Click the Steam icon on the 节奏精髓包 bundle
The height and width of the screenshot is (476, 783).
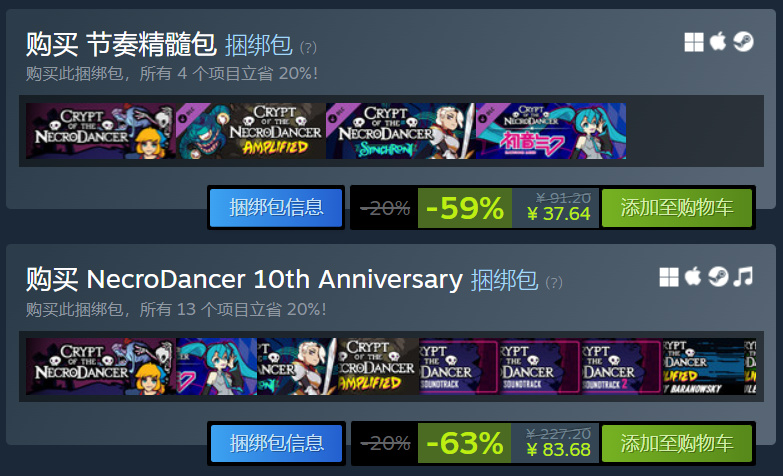[743, 42]
